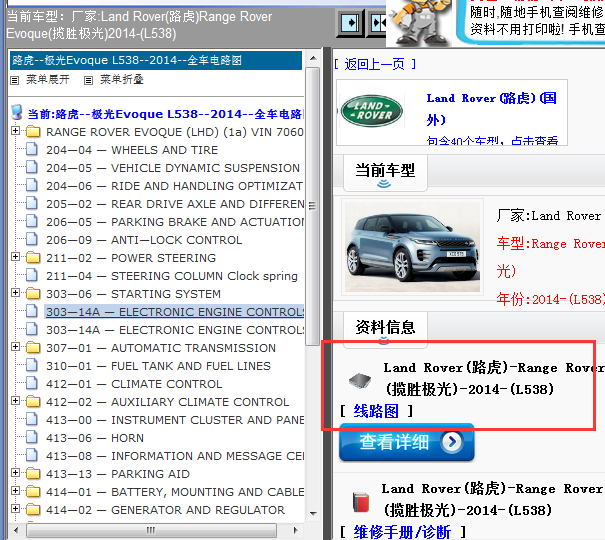
Task: Select 211—04 — STEERING COLUMN Clock spring text
Action: coord(172,276)
